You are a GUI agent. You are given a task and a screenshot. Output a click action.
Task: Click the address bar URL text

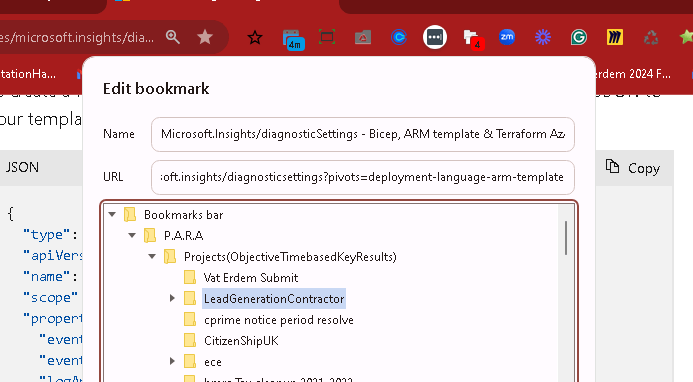coord(77,38)
